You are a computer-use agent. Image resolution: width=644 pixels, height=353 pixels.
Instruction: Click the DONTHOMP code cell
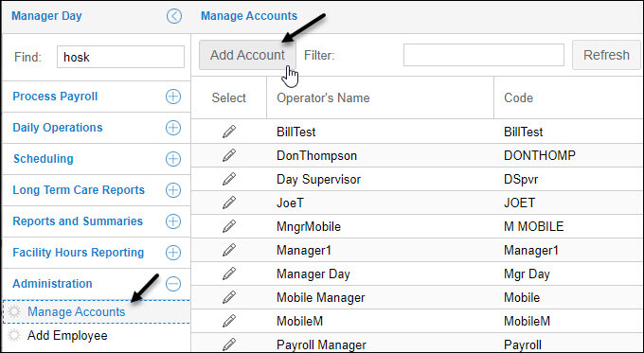[540, 155]
